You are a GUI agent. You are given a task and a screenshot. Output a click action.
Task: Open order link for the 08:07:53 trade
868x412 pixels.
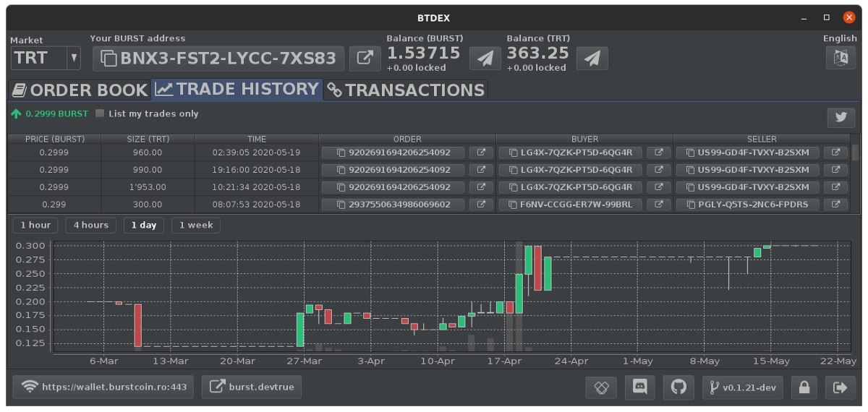click(x=481, y=205)
